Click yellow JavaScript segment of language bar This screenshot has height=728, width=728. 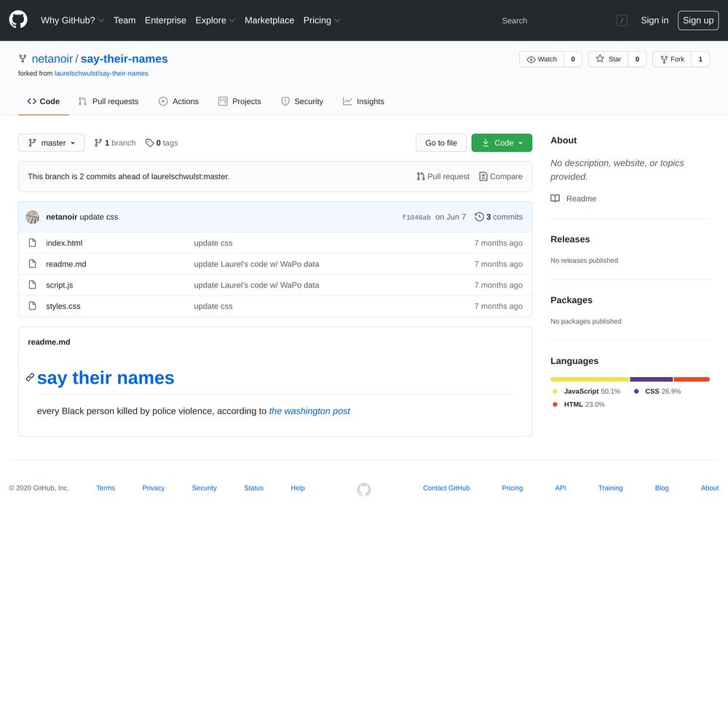(x=590, y=379)
